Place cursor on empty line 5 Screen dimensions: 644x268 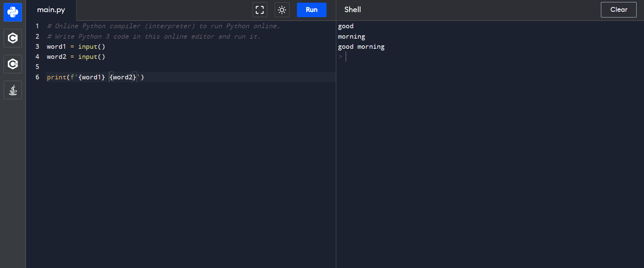pos(135,67)
